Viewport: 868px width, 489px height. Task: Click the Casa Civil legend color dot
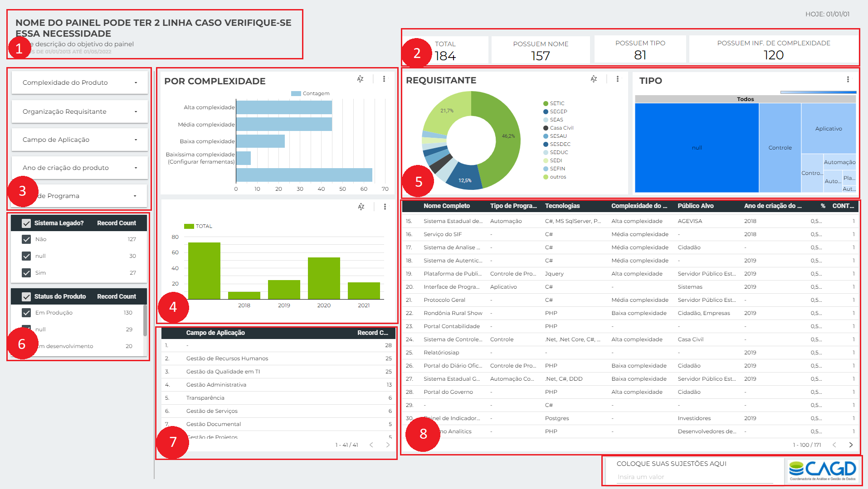pyautogui.click(x=546, y=128)
